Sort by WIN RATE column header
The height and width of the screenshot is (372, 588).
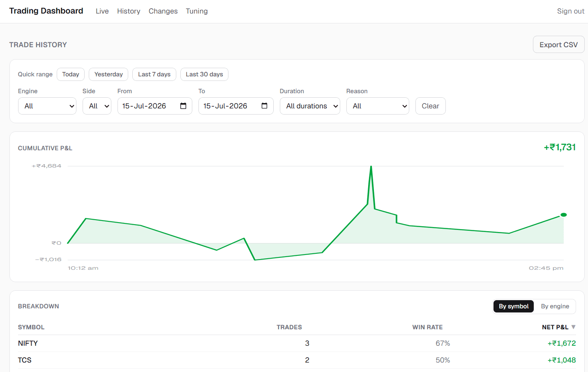pos(428,327)
